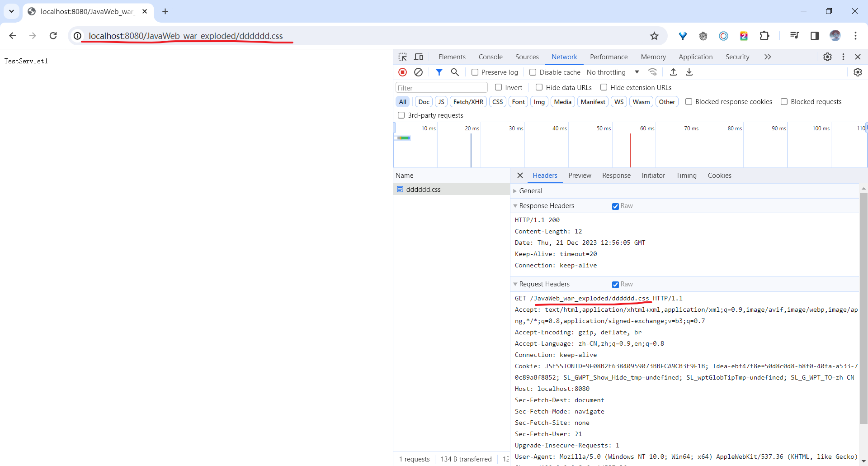Filter requests by CSS type
868x466 pixels.
click(x=497, y=102)
